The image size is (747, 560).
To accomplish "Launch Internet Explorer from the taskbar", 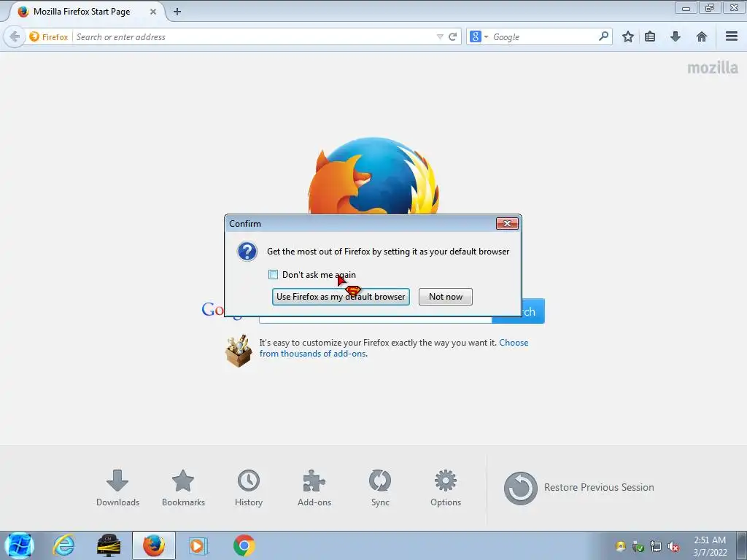I will [x=64, y=545].
